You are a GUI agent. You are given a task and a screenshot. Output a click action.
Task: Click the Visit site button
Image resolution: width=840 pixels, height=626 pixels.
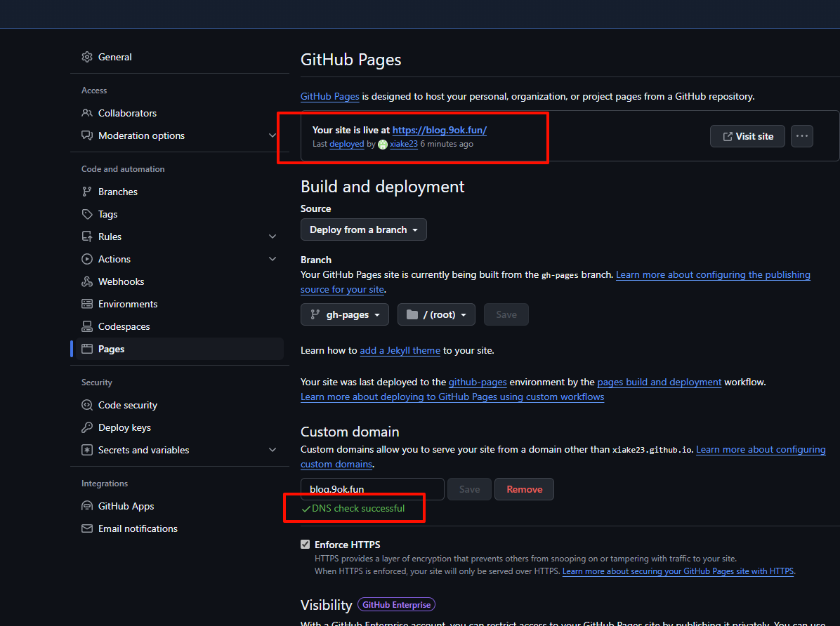pos(747,136)
